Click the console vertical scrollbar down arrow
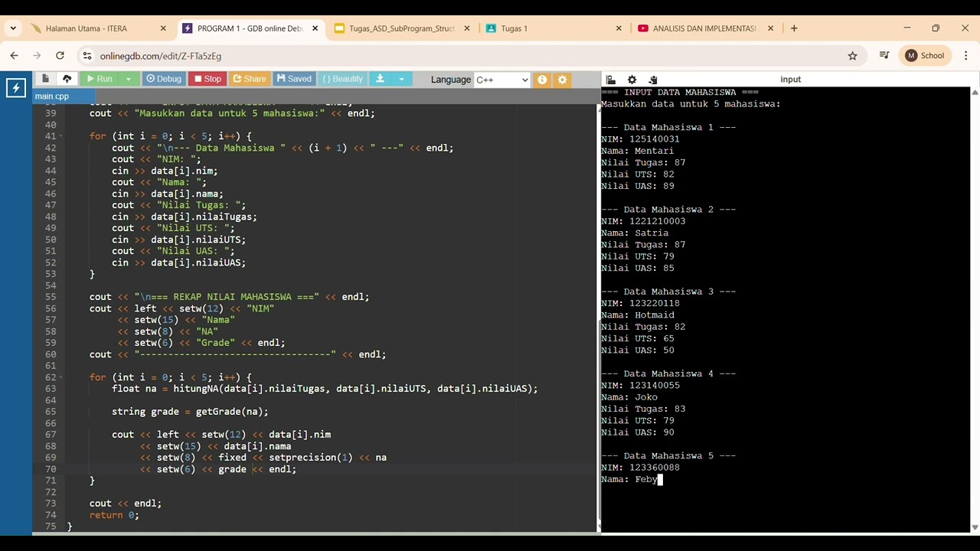Image resolution: width=980 pixels, height=551 pixels. coord(975,527)
